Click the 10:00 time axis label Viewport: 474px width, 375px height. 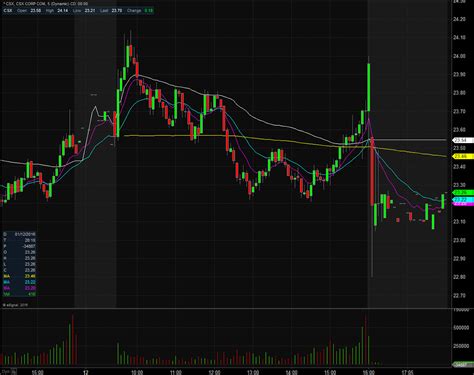(x=137, y=372)
